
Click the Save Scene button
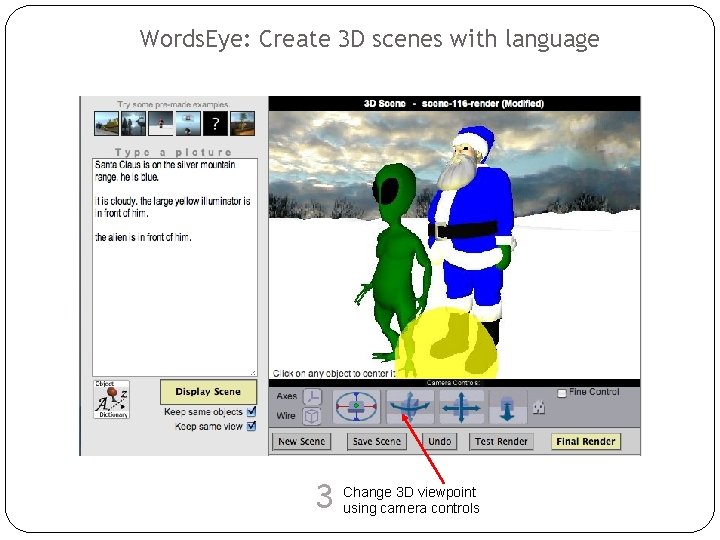[x=377, y=441]
